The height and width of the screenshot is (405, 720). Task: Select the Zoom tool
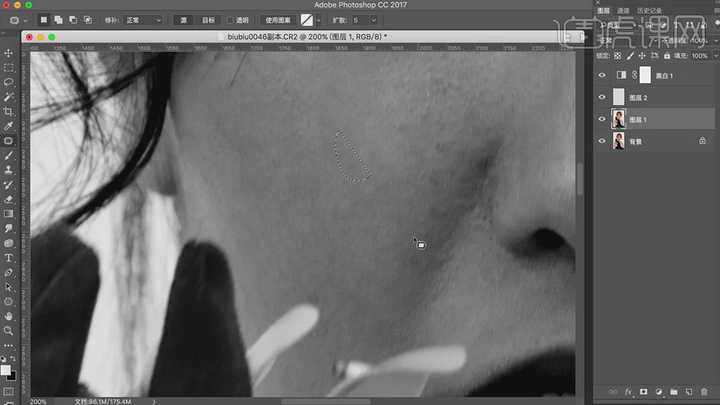[8, 331]
